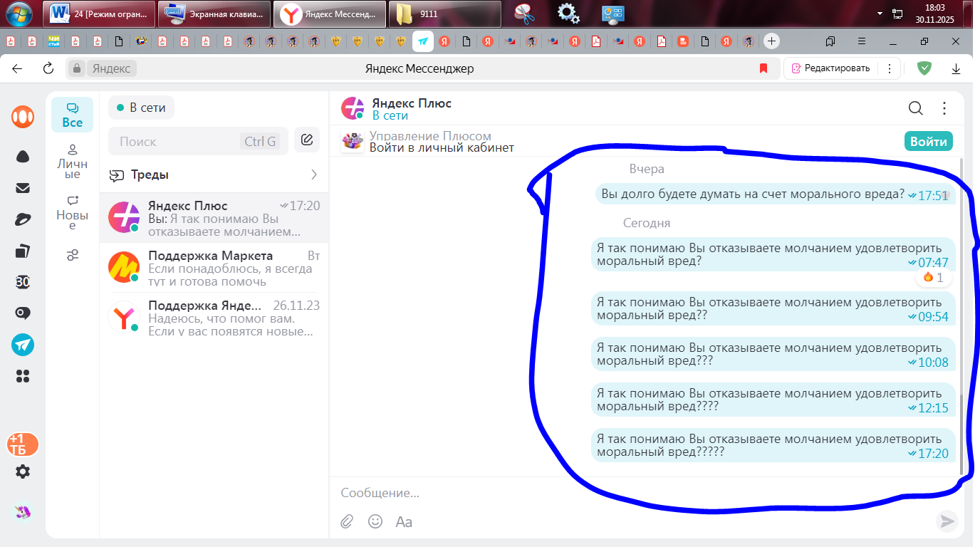980x547 pixels.
Task: Expand the Треды section chevron
Action: click(x=314, y=174)
